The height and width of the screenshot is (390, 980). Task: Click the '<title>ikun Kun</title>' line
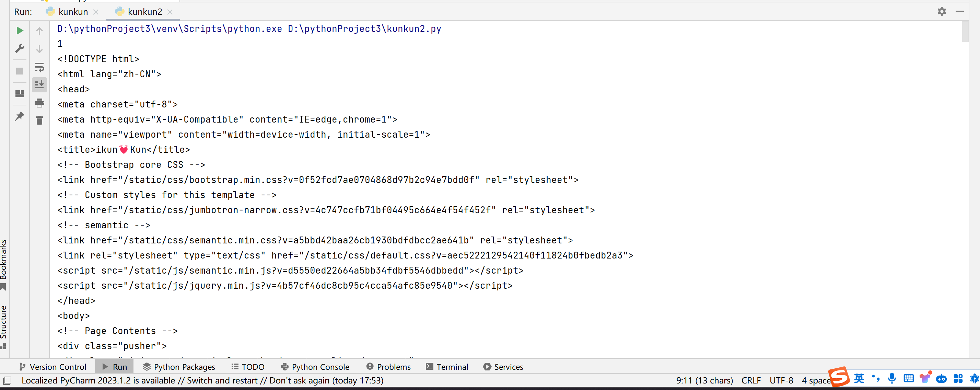[x=124, y=150]
